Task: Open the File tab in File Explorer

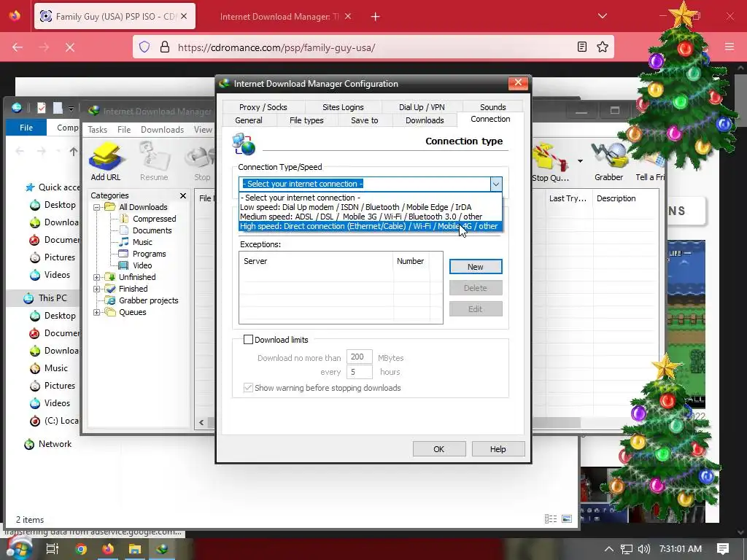Action: pos(26,128)
